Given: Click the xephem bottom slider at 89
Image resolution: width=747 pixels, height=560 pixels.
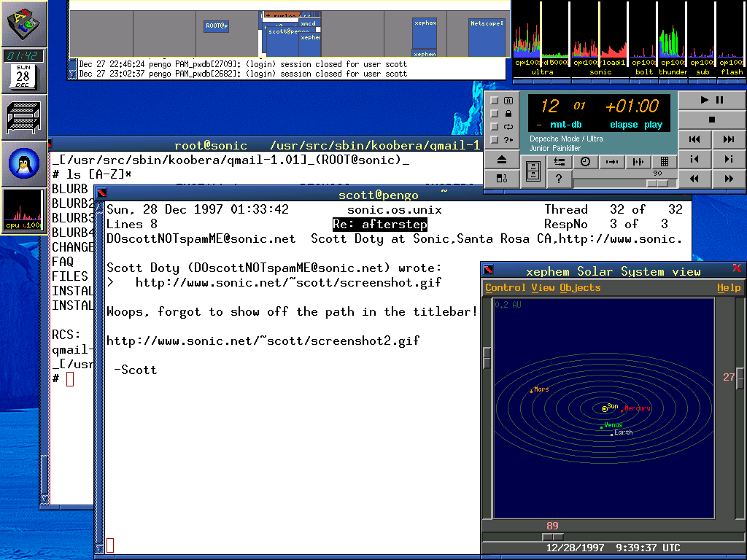Looking at the screenshot, I should pyautogui.click(x=553, y=537).
